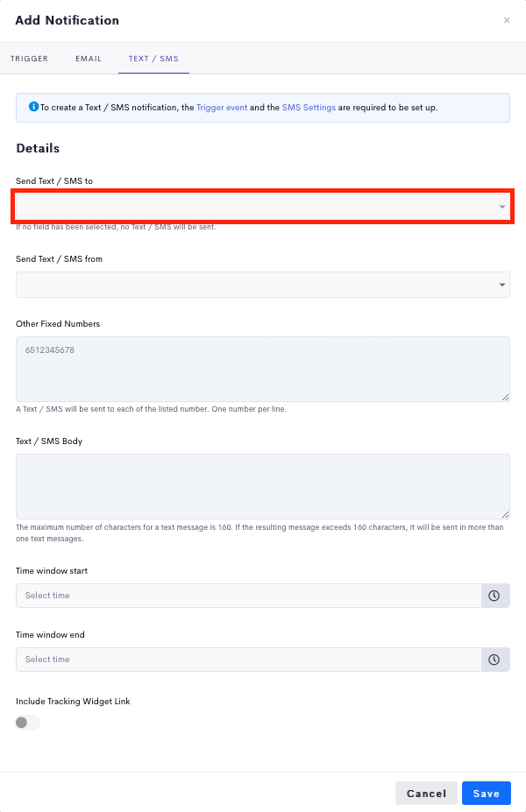Open the Send Text / SMS from dropdown
The width and height of the screenshot is (526, 812).
click(263, 285)
